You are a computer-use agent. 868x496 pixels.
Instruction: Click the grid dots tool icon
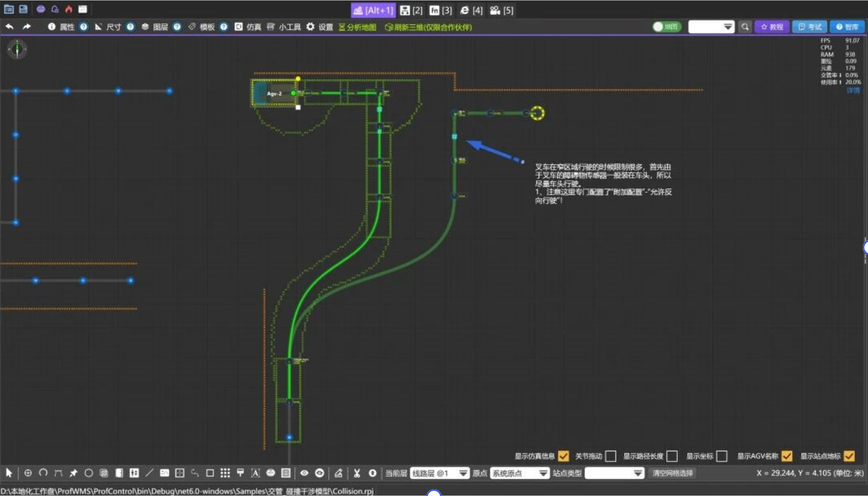pos(225,473)
